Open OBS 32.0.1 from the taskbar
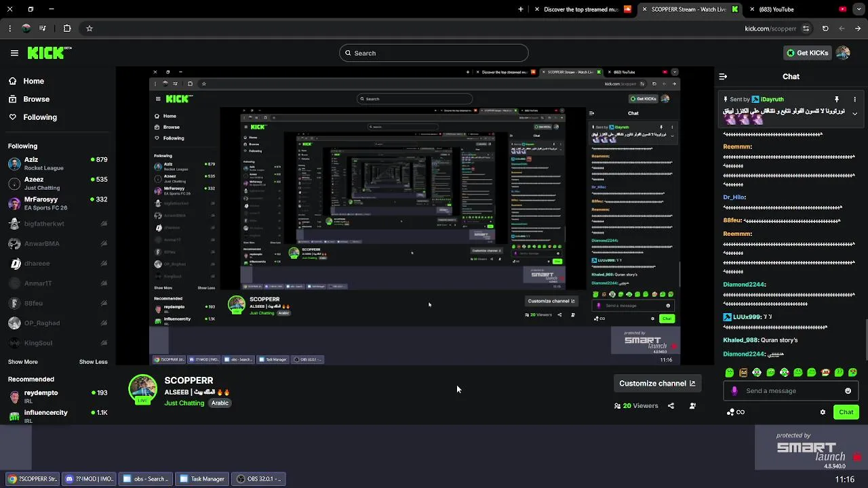Screen dimensions: 868x488 click(258, 479)
